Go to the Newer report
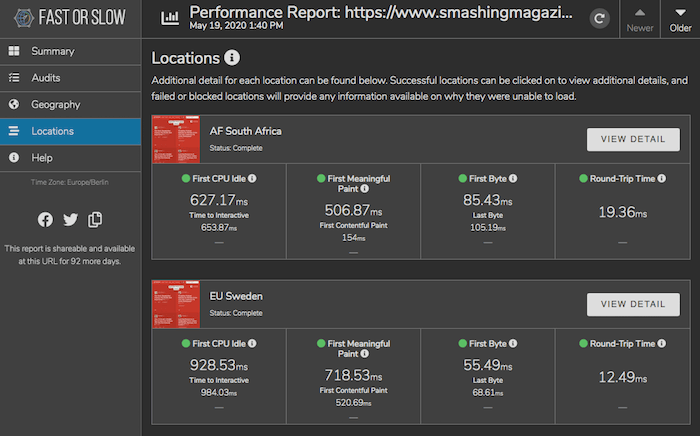Viewport: 700px width, 436px height. point(639,18)
